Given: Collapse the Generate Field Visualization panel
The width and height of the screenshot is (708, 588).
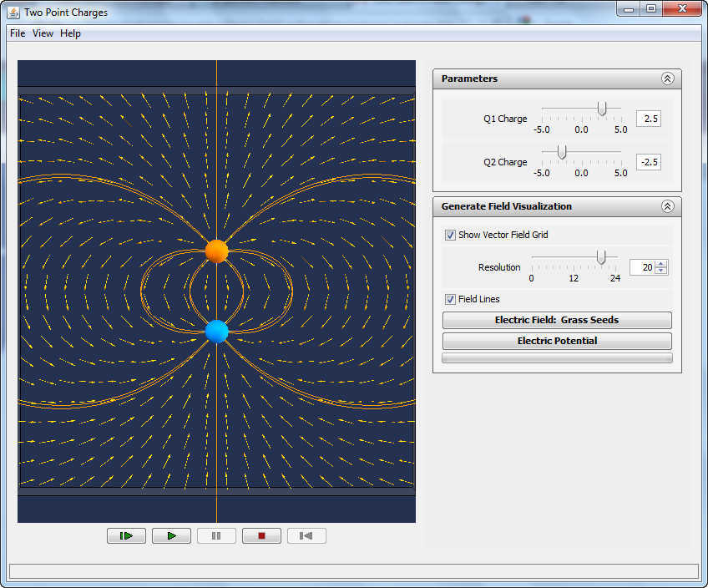Looking at the screenshot, I should click(x=667, y=206).
